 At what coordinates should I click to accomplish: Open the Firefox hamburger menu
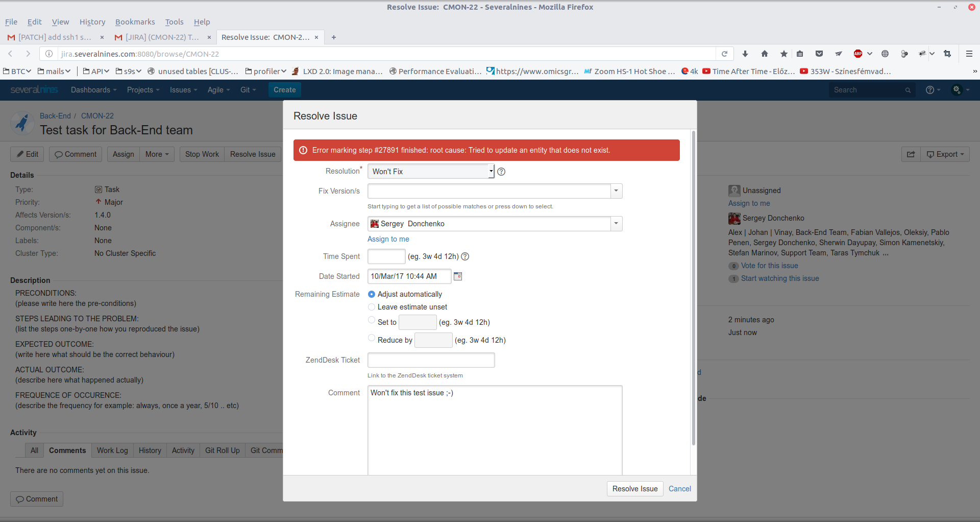[969, 54]
